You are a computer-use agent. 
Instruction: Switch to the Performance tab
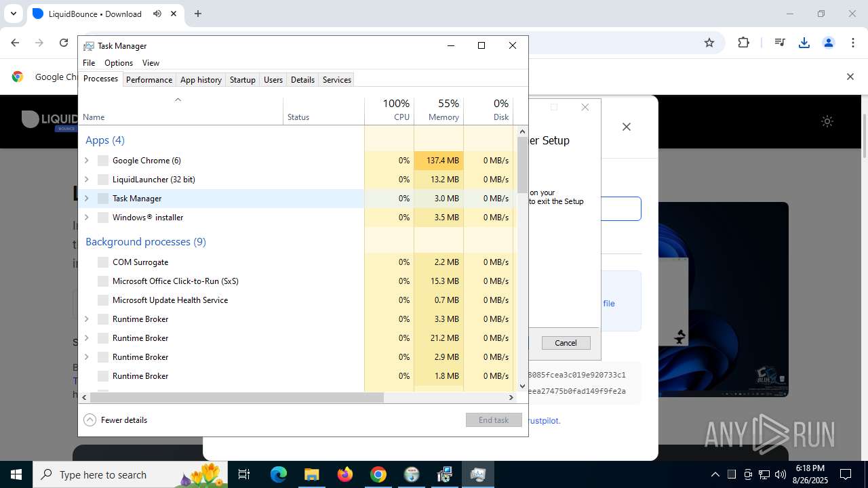coord(149,80)
